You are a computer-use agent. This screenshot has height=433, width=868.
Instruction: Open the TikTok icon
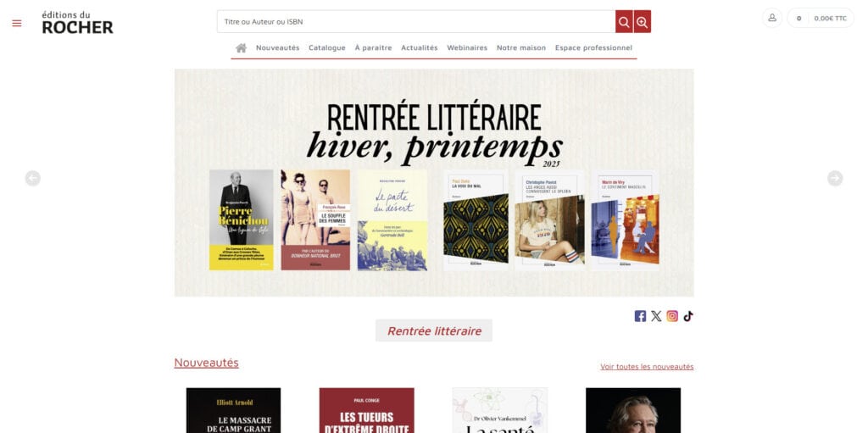(688, 316)
